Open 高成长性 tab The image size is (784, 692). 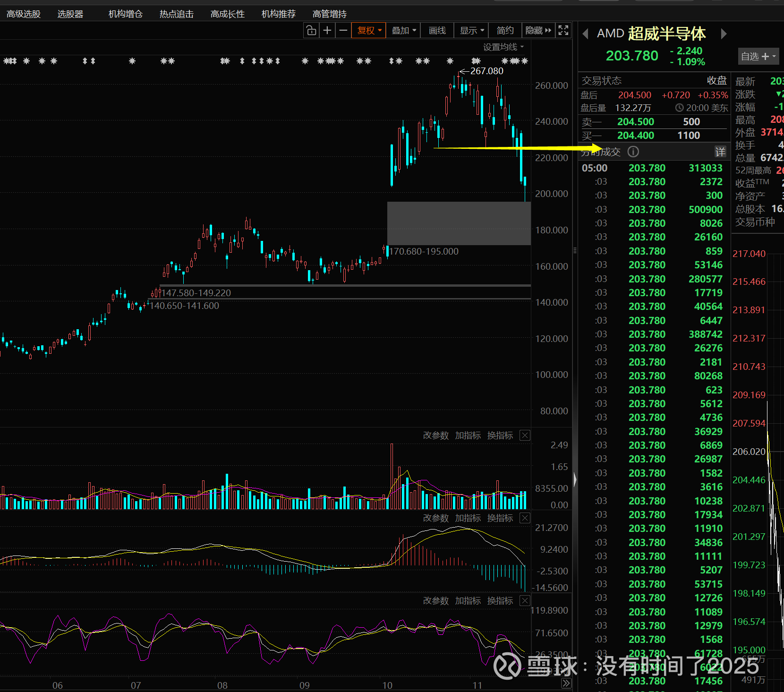pos(228,14)
